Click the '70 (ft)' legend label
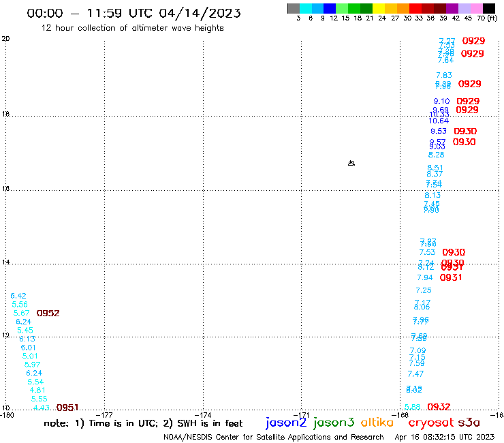This screenshot has height=443, width=504. (487, 18)
